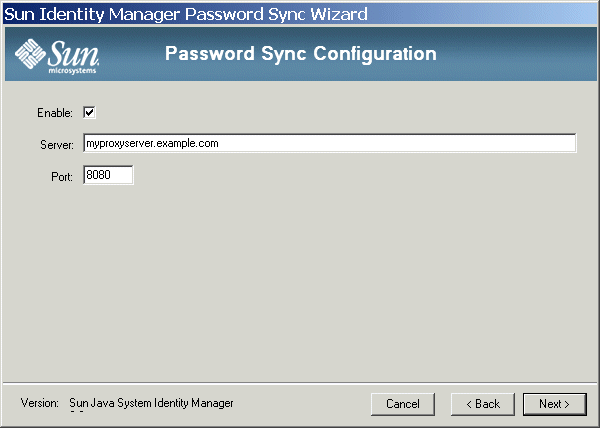Focus the Port field showing 8080

[108, 175]
